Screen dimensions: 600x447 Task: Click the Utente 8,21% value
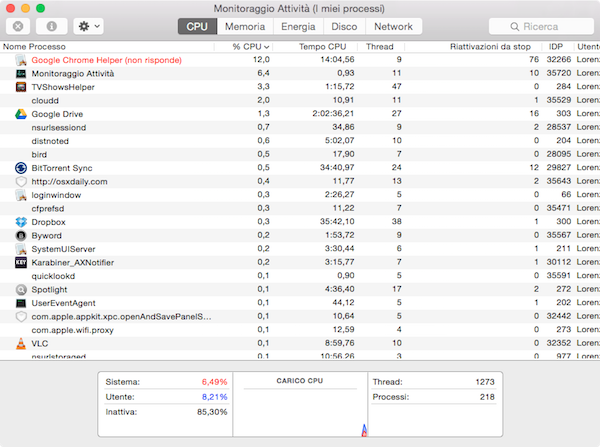tap(214, 397)
